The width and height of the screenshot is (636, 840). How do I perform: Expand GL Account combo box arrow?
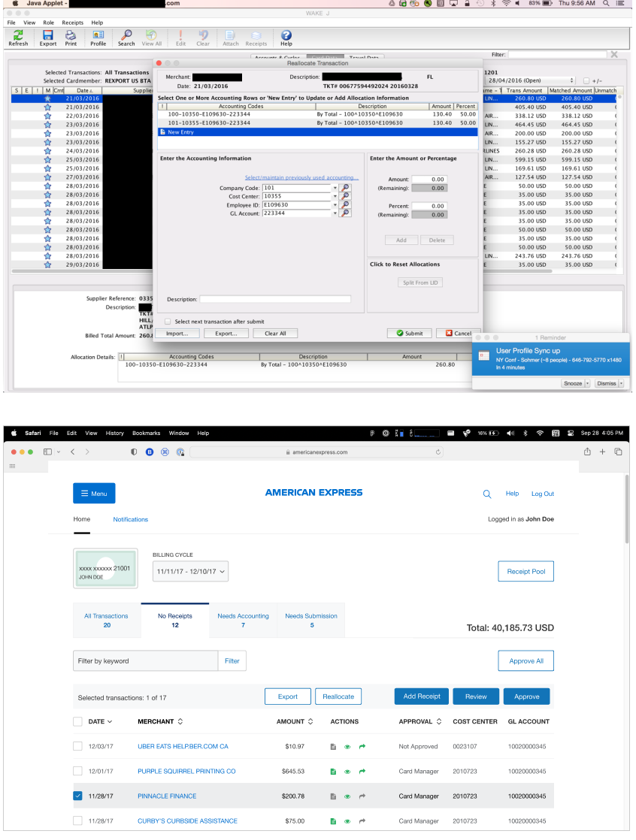[335, 213]
